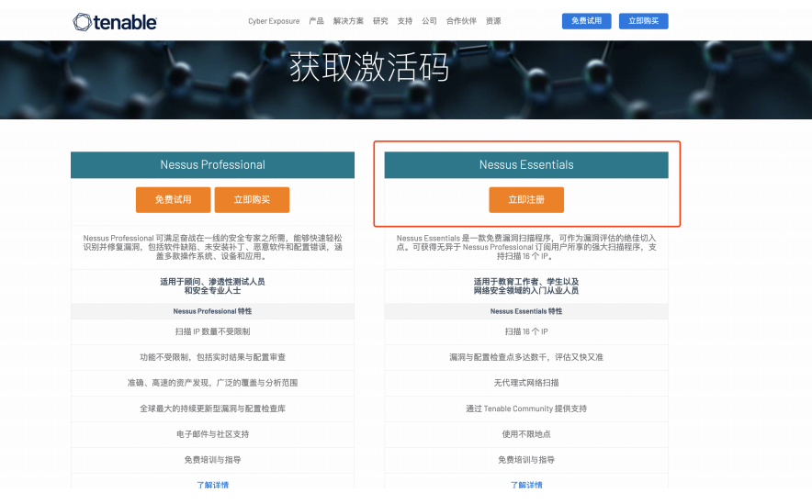The height and width of the screenshot is (504, 812).
Task: Click the 扫描 16 个 IP row
Action: pos(526,331)
